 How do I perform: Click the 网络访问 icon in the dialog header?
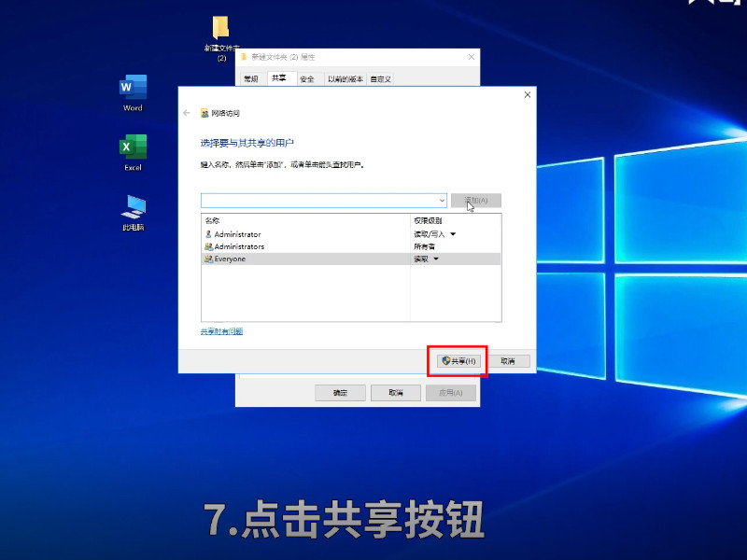(x=204, y=113)
